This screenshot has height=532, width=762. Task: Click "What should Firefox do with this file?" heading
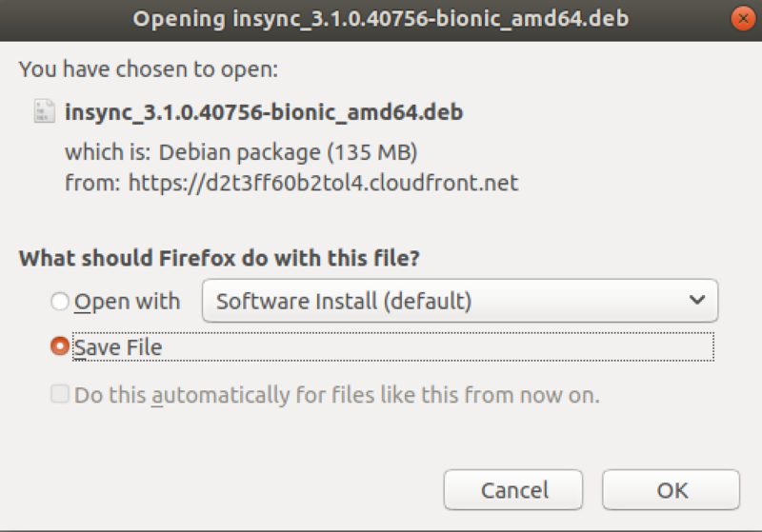pyautogui.click(x=220, y=258)
